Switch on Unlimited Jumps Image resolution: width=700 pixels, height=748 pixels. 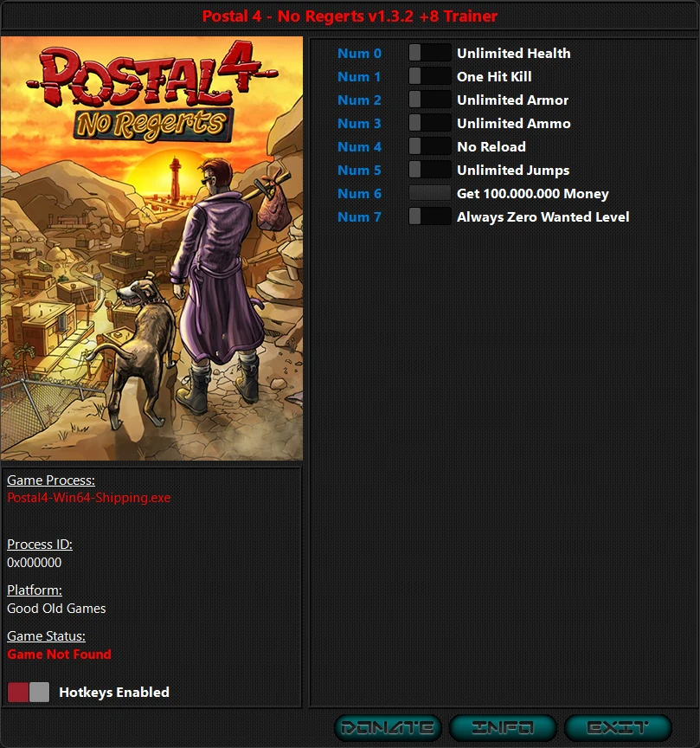coord(429,170)
